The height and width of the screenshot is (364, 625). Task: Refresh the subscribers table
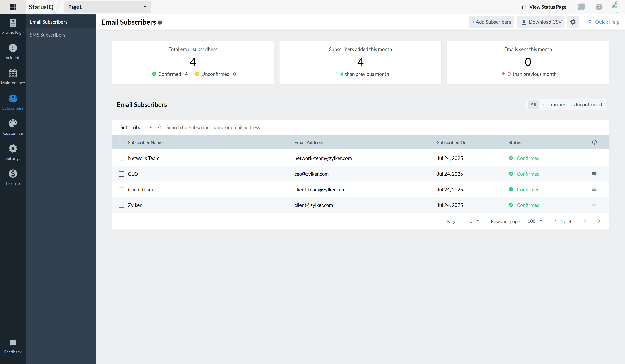[594, 142]
